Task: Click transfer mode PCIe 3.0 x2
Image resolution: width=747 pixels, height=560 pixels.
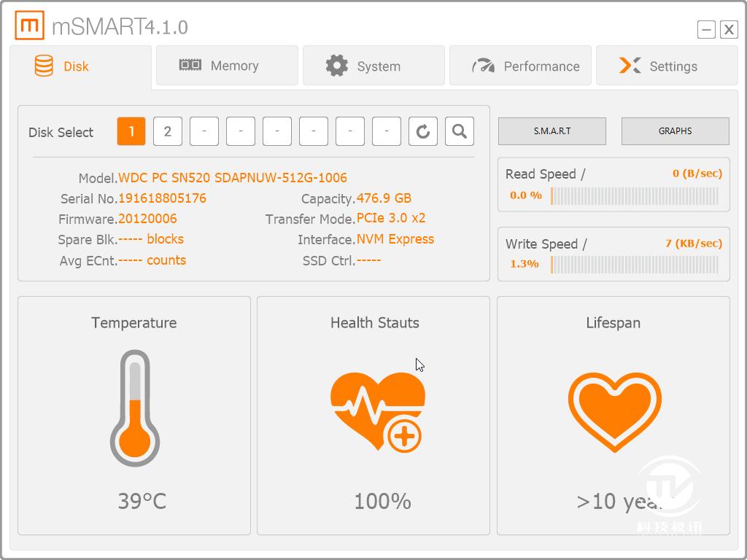Action: pos(391,218)
